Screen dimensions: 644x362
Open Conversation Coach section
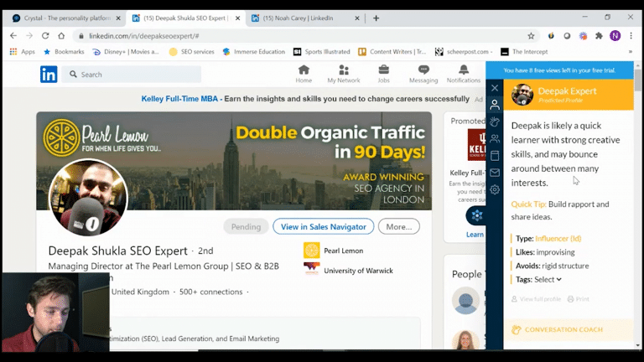click(569, 329)
